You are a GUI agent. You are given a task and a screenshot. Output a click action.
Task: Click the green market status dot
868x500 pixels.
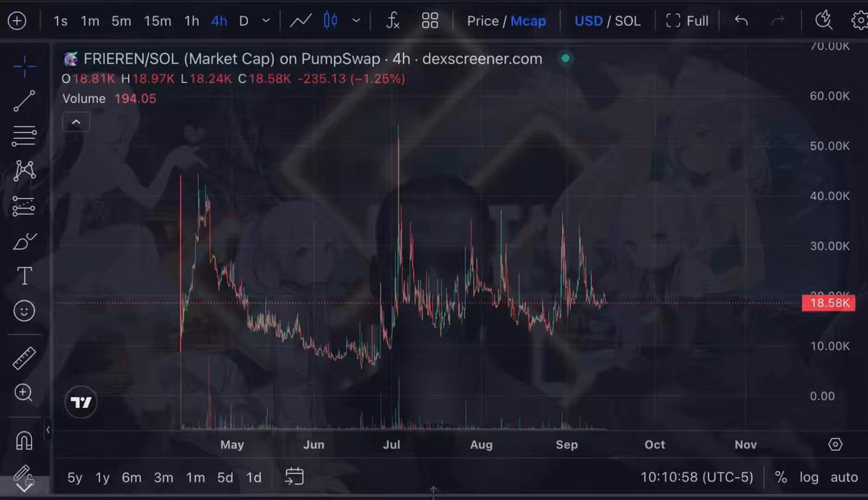[565, 58]
